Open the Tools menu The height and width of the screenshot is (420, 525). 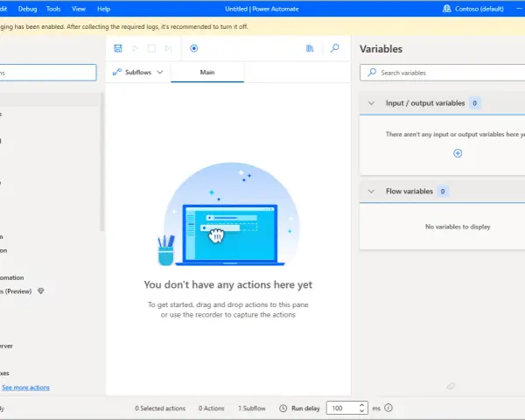pos(53,9)
